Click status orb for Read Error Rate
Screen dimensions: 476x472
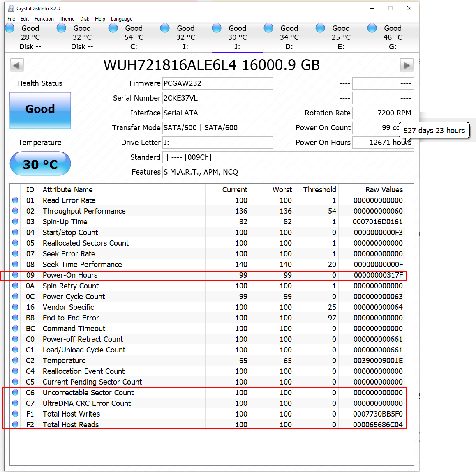(15, 200)
